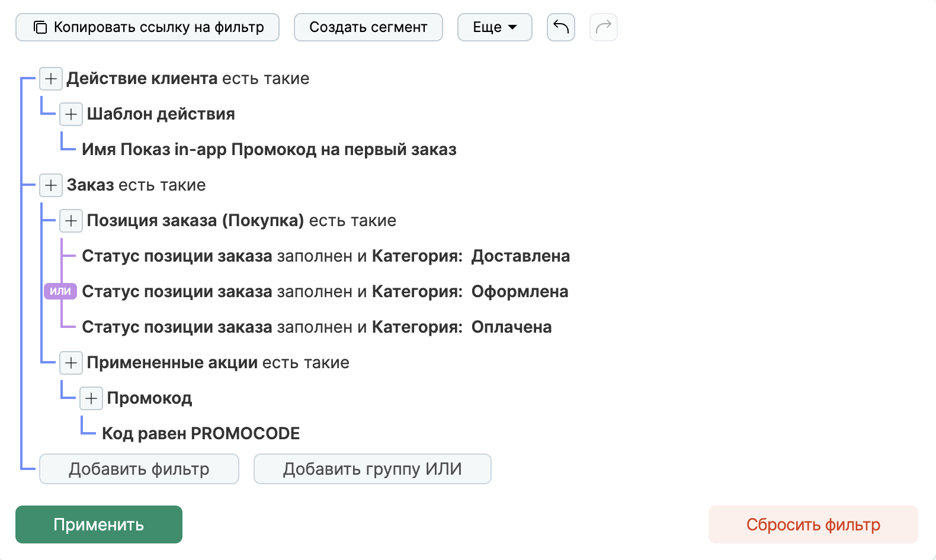Select 'Имя Показ in-app Промокод на первый заказ'
The image size is (936, 560).
269,149
